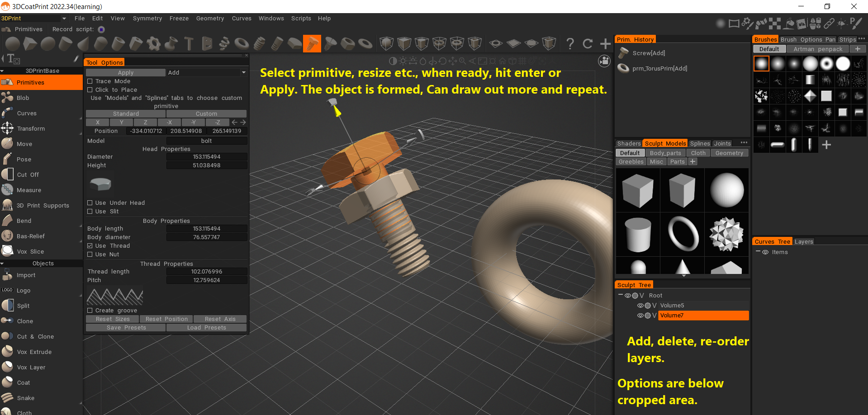The image size is (868, 415).
Task: Open the 3DPrint room dropdown
Action: coord(34,19)
